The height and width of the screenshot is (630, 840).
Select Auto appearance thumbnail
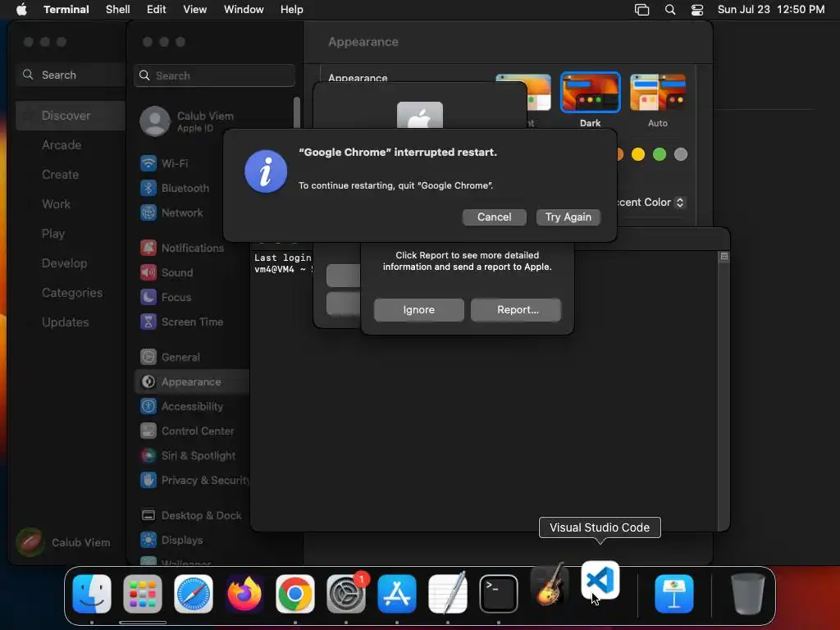coord(658,92)
